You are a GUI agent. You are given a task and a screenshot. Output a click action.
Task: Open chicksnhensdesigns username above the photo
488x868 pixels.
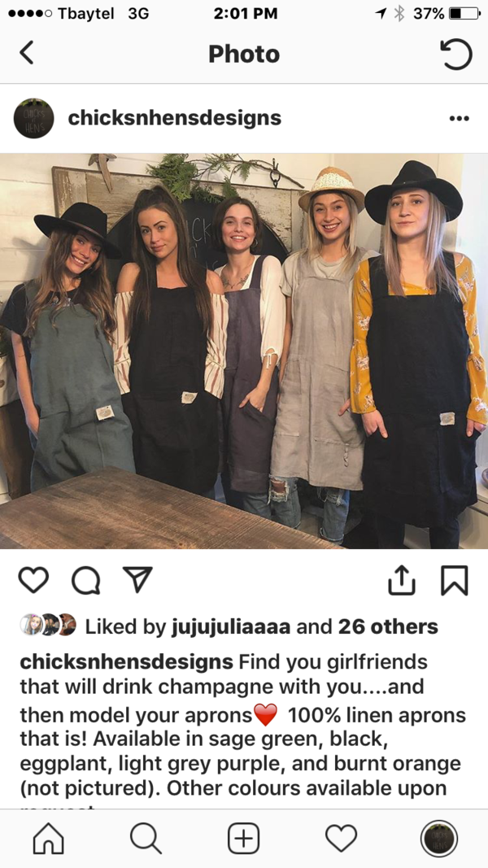(174, 118)
